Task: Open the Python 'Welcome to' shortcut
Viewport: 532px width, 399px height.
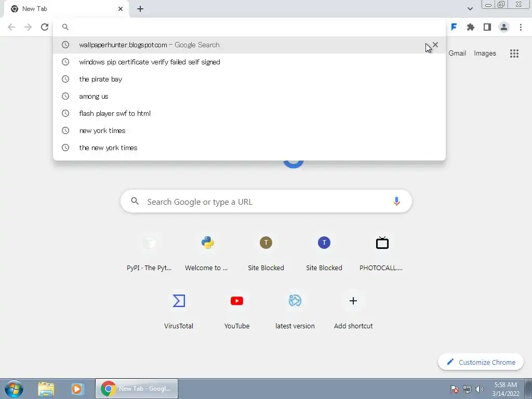Action: click(207, 253)
